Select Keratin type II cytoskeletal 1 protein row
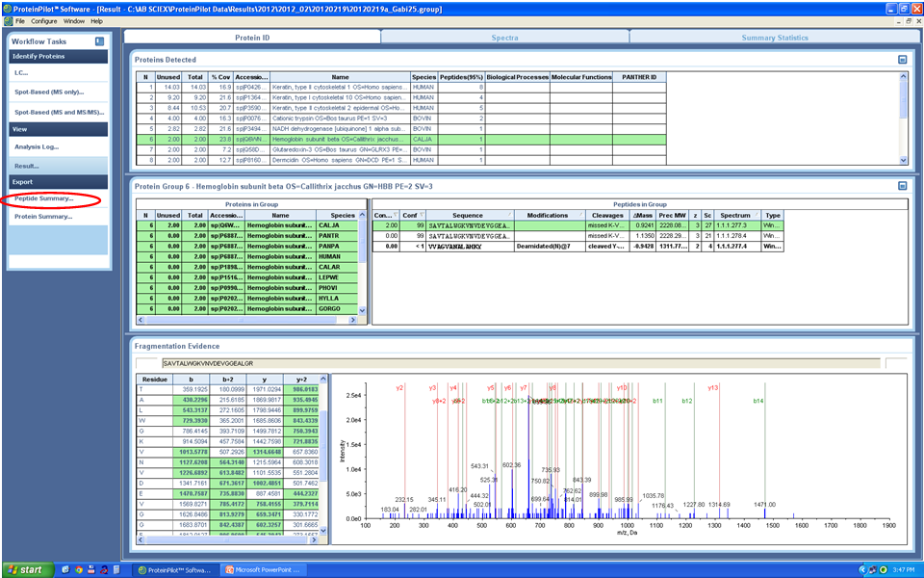This screenshot has width=924, height=578. tap(400, 88)
